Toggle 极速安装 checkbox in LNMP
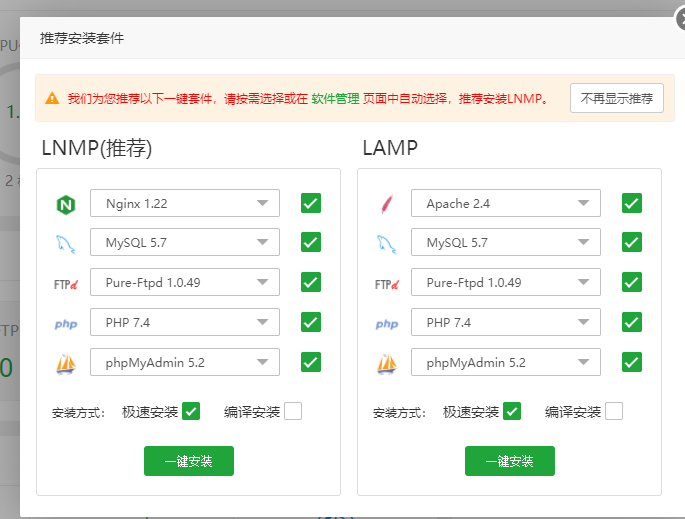685x519 pixels. (191, 411)
